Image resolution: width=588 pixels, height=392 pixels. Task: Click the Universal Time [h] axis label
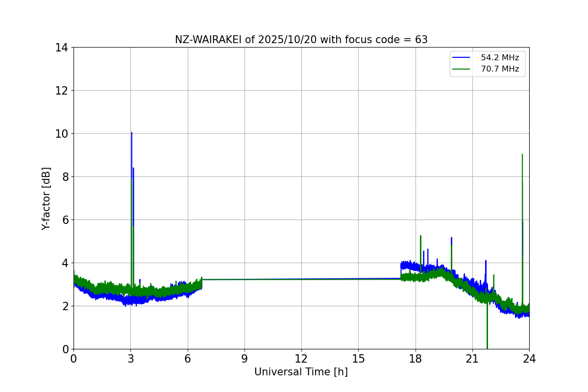coord(301,372)
